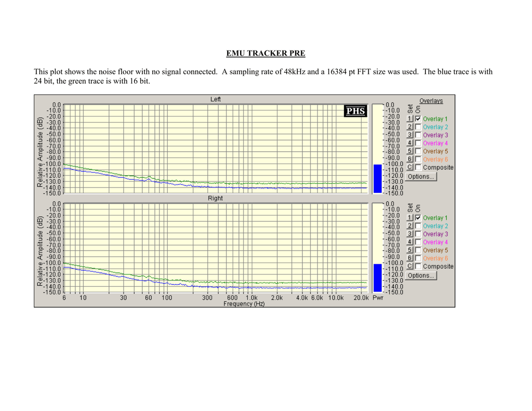Click Set button 1 in the Left channel panel
Screen dimensions: 532x411
coord(410,119)
